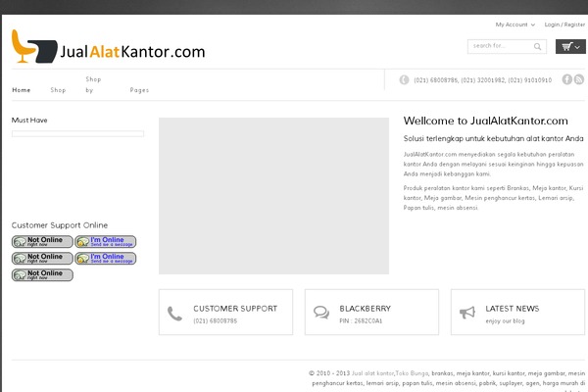Expand the cart dropdown arrow
The width and height of the screenshot is (588, 392).
[x=577, y=47]
